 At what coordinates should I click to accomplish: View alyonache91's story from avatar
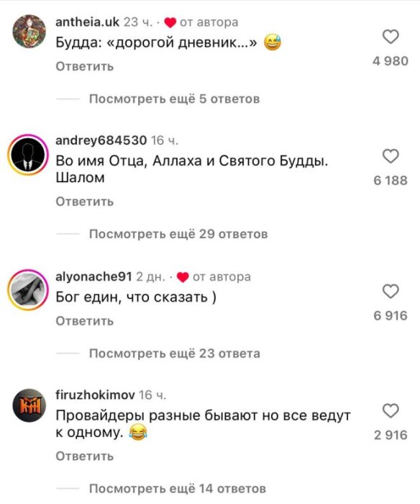[28, 290]
